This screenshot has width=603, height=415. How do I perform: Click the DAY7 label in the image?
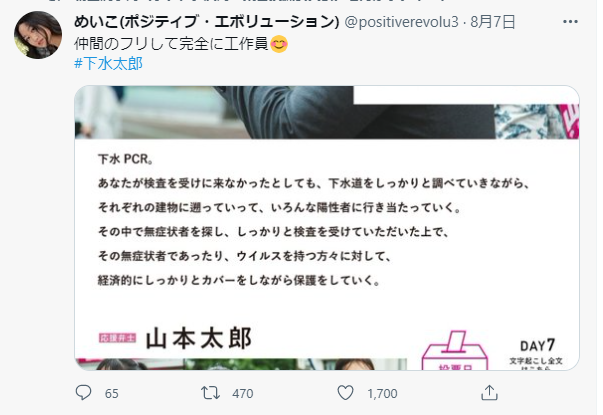tap(537, 345)
